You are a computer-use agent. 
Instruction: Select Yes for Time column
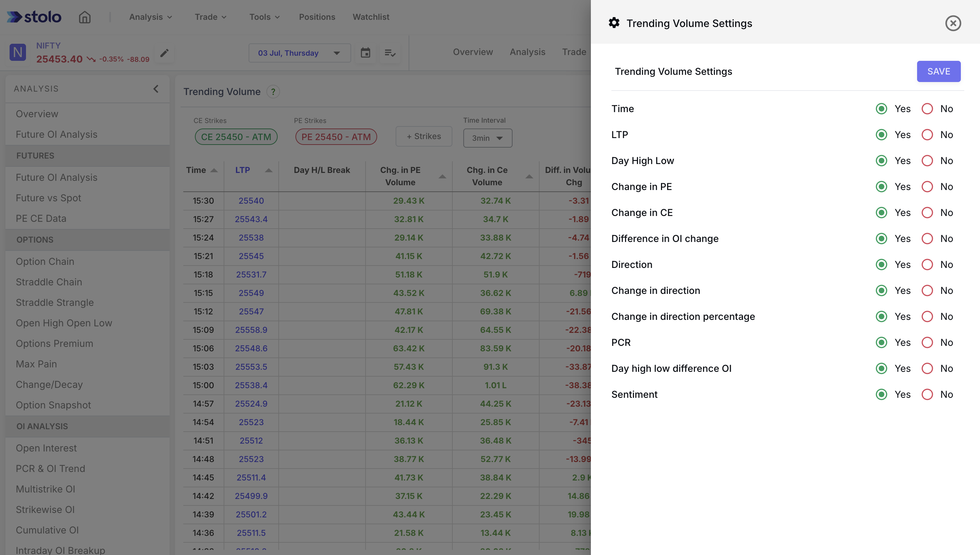[881, 109]
